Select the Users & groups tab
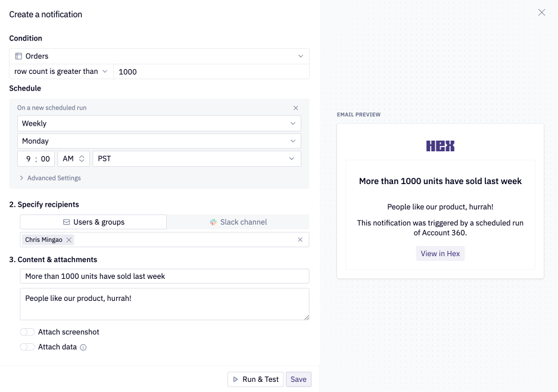This screenshot has width=558, height=392. pyautogui.click(x=93, y=222)
